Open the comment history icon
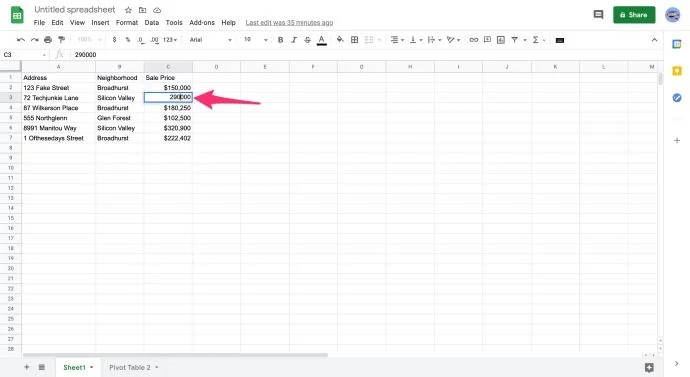This screenshot has height=377, width=690. pyautogui.click(x=598, y=15)
